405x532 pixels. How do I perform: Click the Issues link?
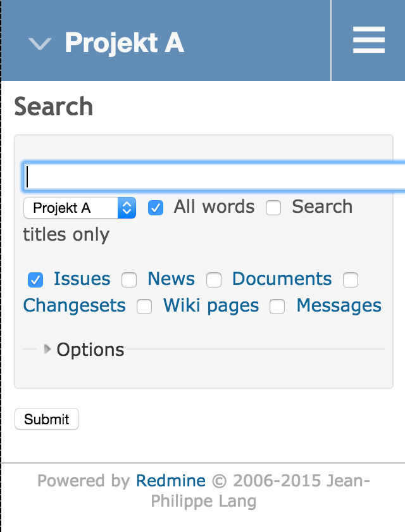82,279
